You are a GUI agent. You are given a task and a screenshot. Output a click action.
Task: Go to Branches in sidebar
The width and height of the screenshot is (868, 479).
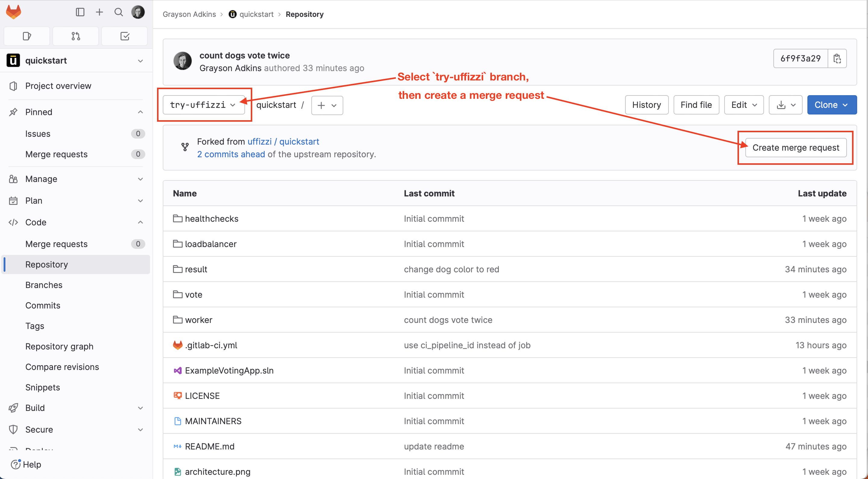pos(44,285)
